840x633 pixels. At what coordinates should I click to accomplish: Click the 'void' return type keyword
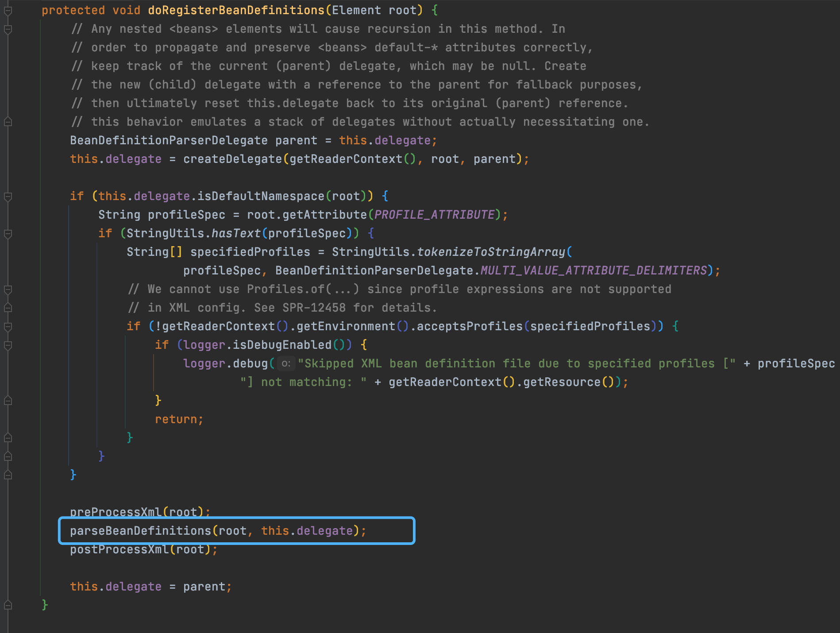(x=127, y=10)
